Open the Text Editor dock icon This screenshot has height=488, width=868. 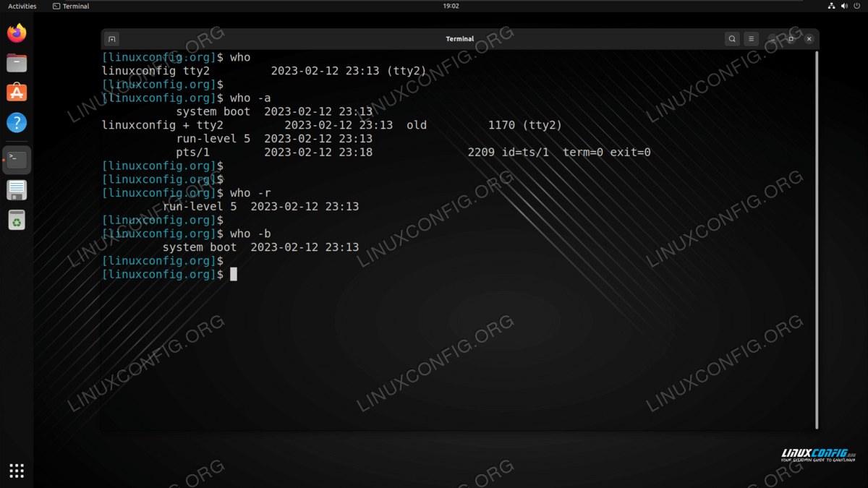17,190
